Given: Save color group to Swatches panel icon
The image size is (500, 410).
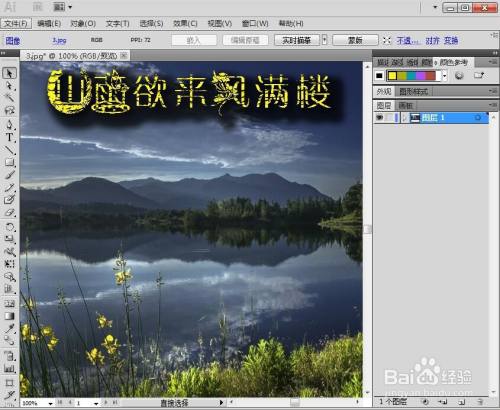Looking at the screenshot, I should tap(479, 75).
